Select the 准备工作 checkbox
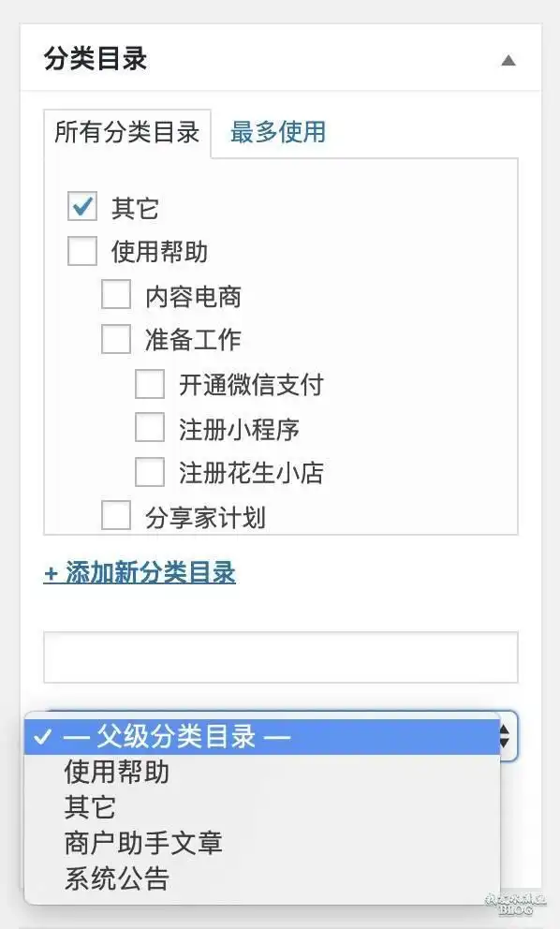The height and width of the screenshot is (929, 560). click(x=117, y=339)
